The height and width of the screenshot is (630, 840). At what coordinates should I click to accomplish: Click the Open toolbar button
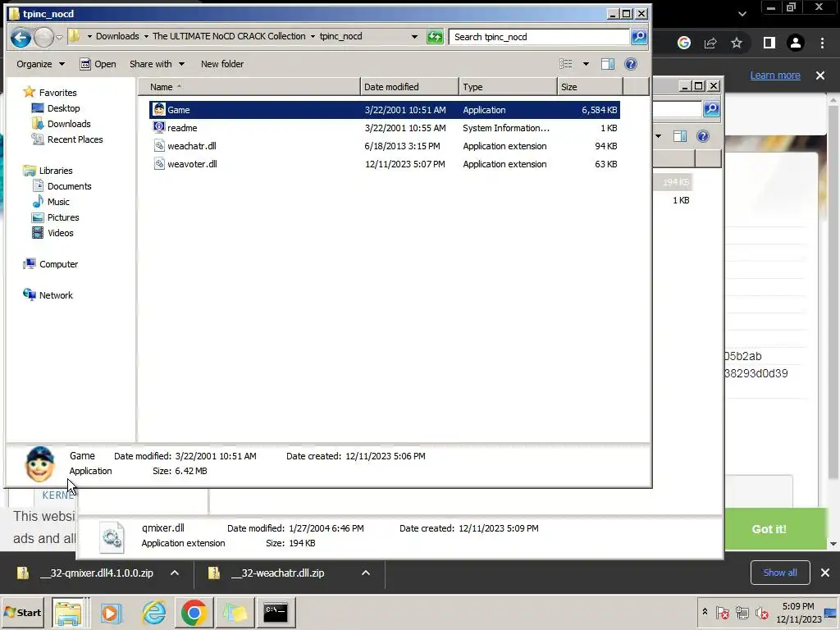click(98, 64)
